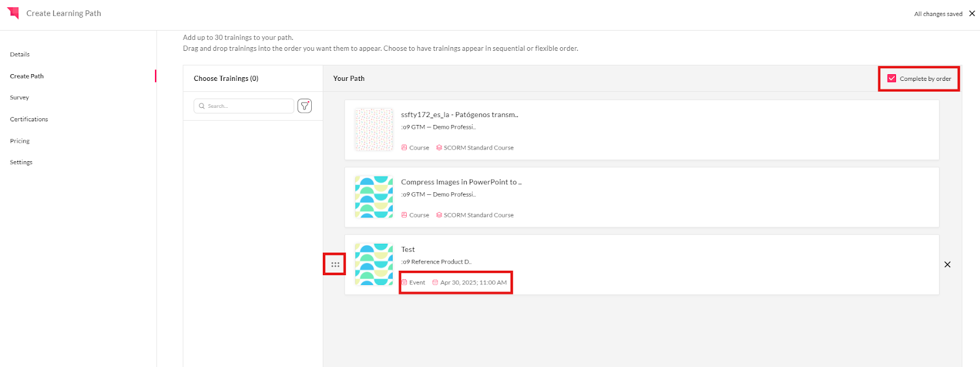Go to Certifications section

pyautogui.click(x=29, y=119)
